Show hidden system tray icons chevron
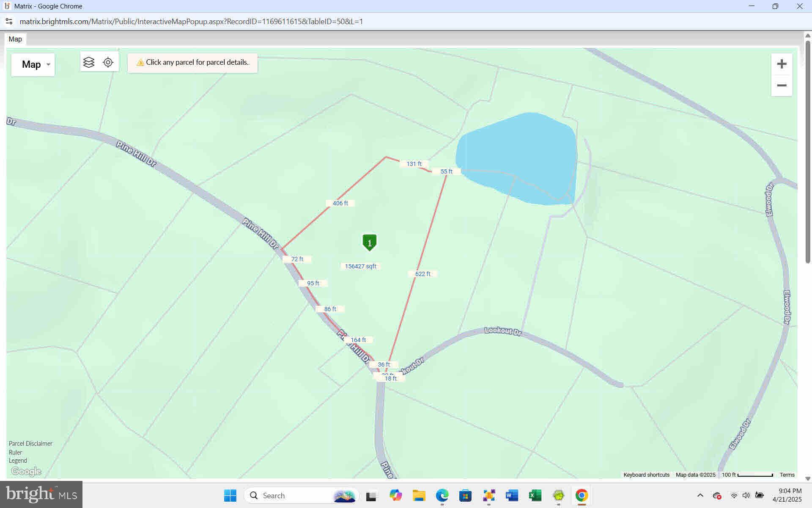 pyautogui.click(x=700, y=495)
